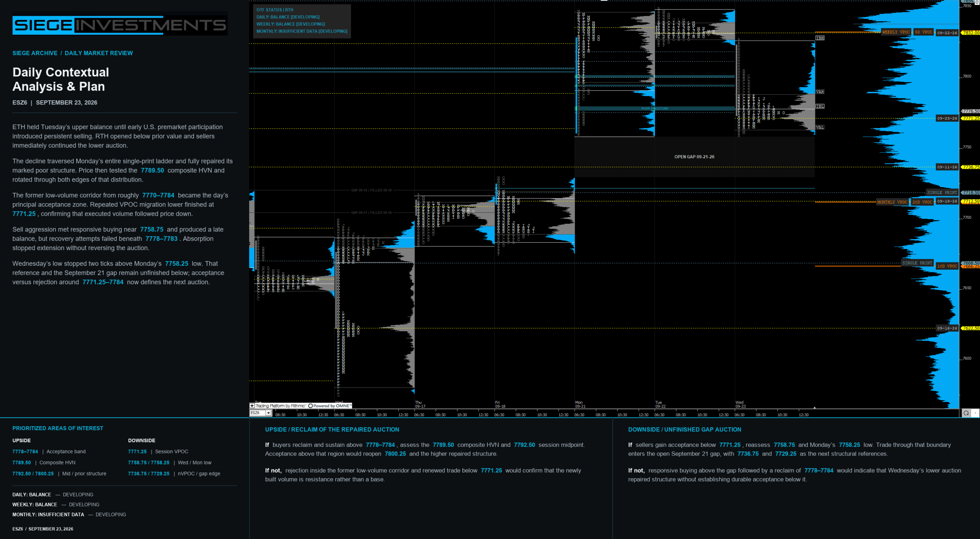The image size is (980, 539).
Task: Click the minus zoom-out button beside refresh
Action: click(x=975, y=413)
